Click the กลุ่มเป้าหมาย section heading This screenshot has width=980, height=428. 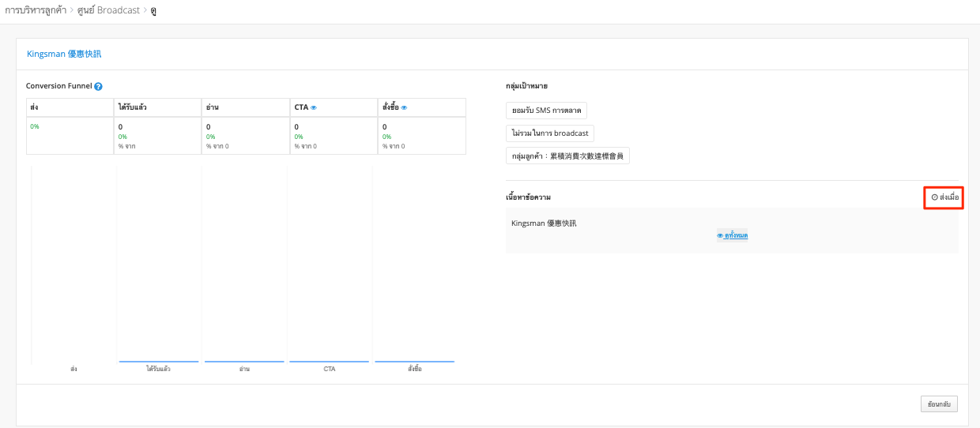[527, 85]
